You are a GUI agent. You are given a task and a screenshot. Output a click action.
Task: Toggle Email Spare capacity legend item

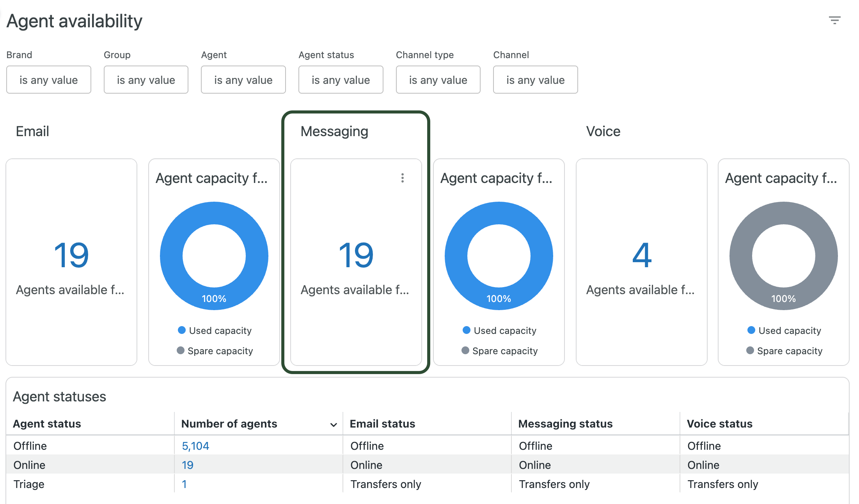pos(215,351)
